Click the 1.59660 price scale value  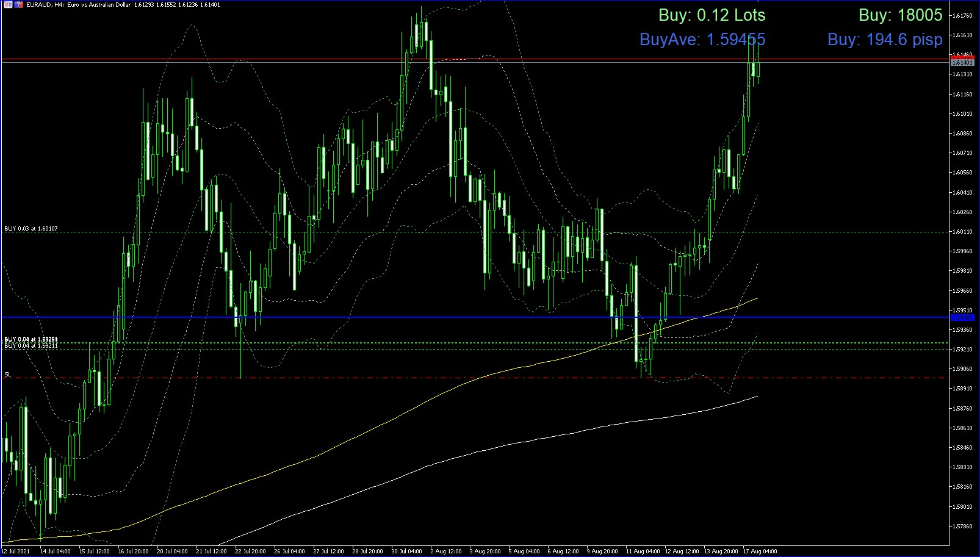point(963,291)
